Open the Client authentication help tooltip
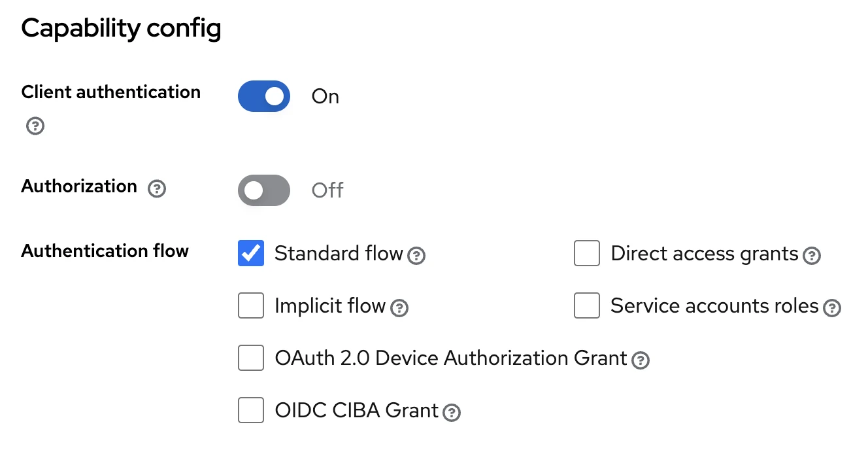Image resolution: width=868 pixels, height=450 pixels. point(35,126)
